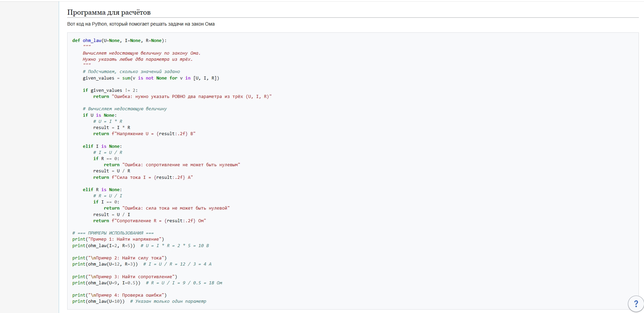This screenshot has height=313, width=644.
Task: Click the comment 'Подсчитаем, сколько значений задано'
Action: pos(131,72)
